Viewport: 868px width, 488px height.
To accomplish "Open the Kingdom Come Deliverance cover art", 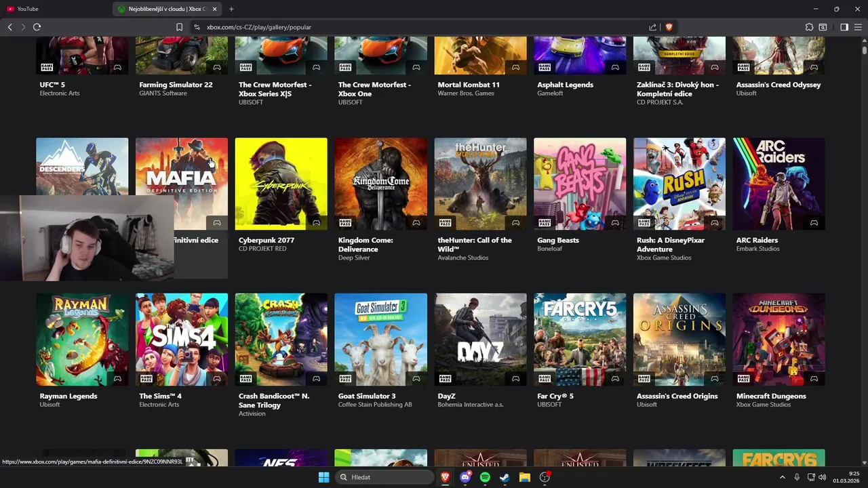I will [x=380, y=184].
